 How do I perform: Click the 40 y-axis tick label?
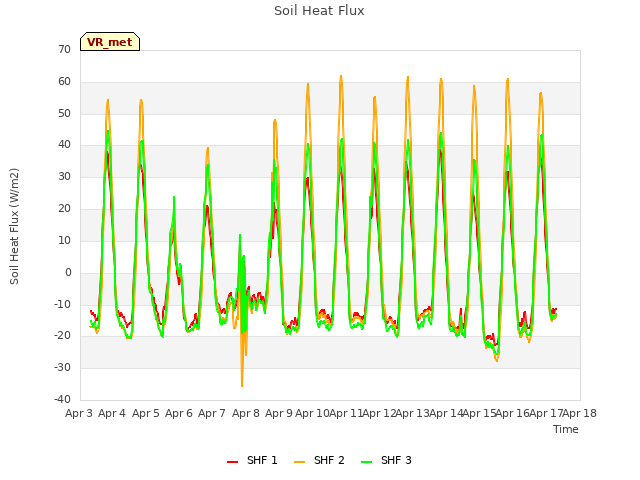pyautogui.click(x=64, y=144)
